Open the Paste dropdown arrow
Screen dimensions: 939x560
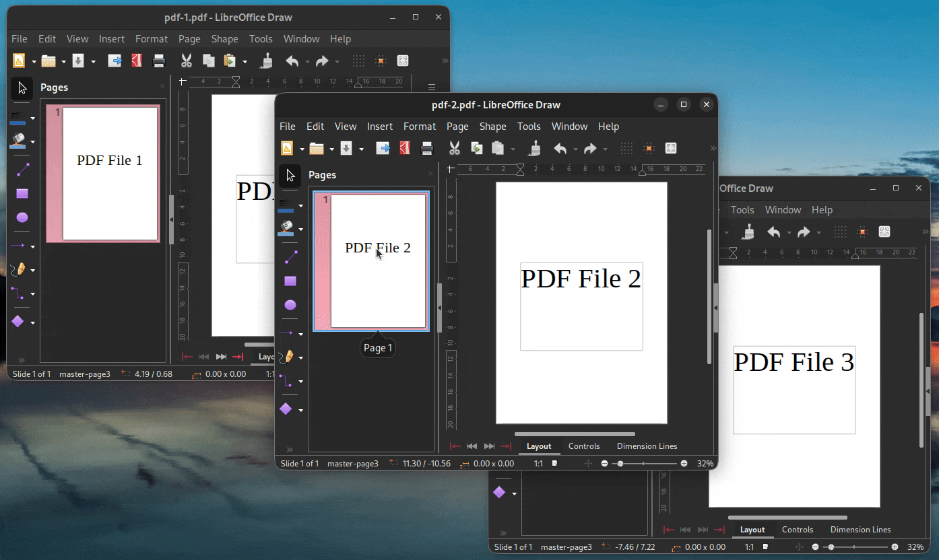pyautogui.click(x=514, y=148)
